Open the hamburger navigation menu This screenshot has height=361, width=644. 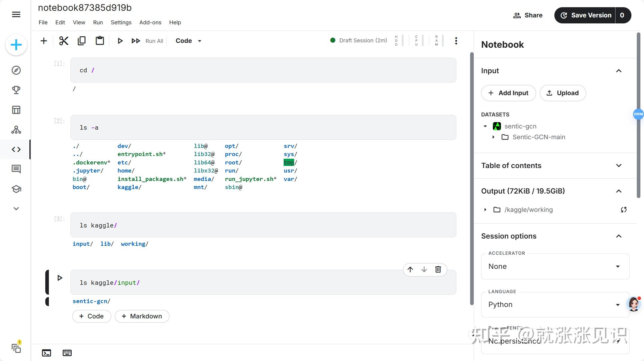pyautogui.click(x=16, y=14)
